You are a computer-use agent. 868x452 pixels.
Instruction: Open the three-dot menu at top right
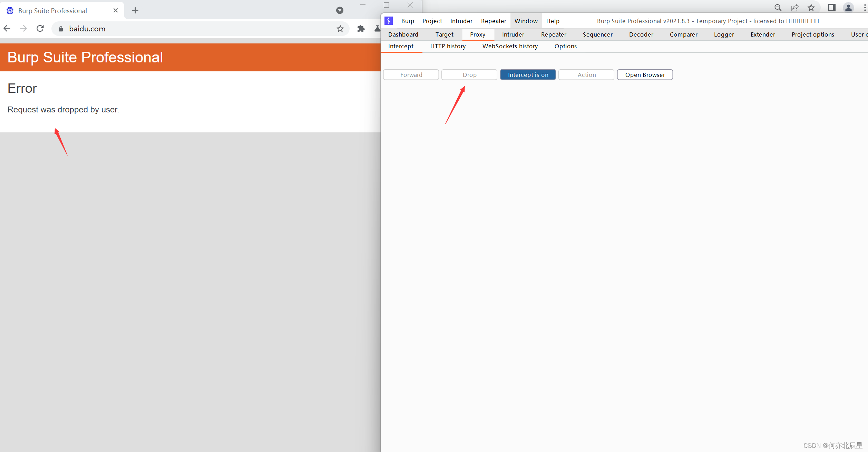(865, 8)
